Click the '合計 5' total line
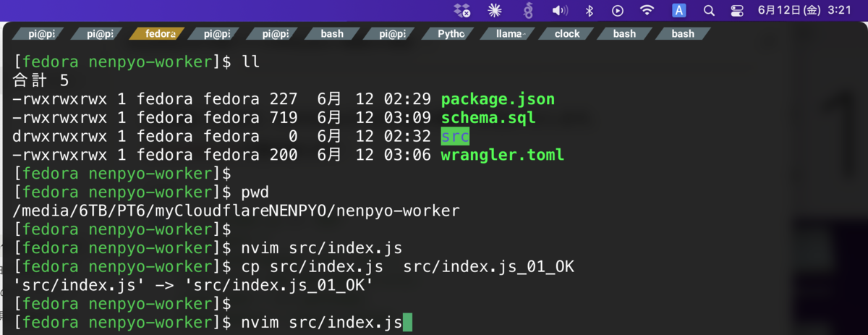Viewport: 868px width, 335px height. 41,80
